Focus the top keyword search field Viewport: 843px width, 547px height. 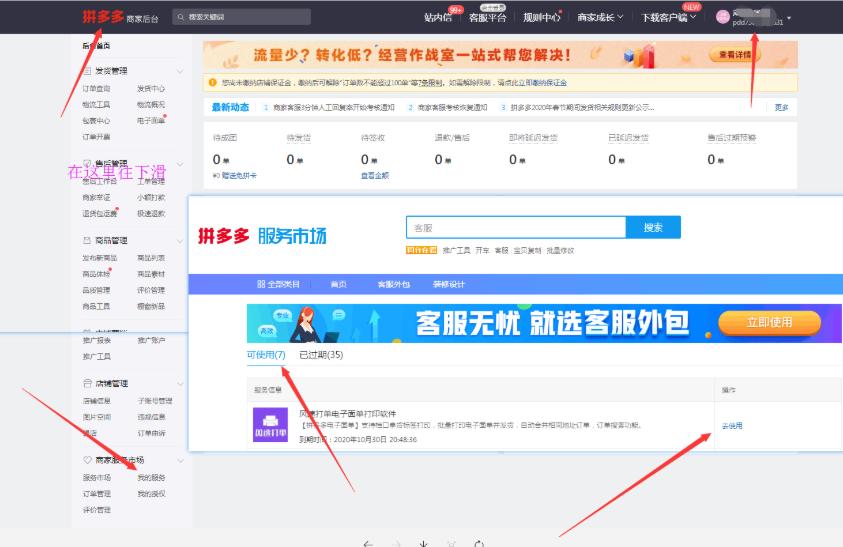click(241, 17)
